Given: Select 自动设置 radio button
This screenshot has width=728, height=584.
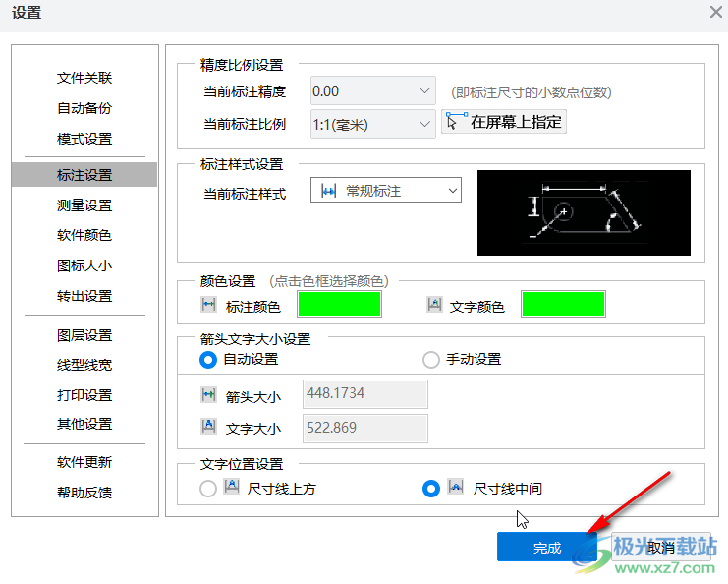Looking at the screenshot, I should point(208,360).
